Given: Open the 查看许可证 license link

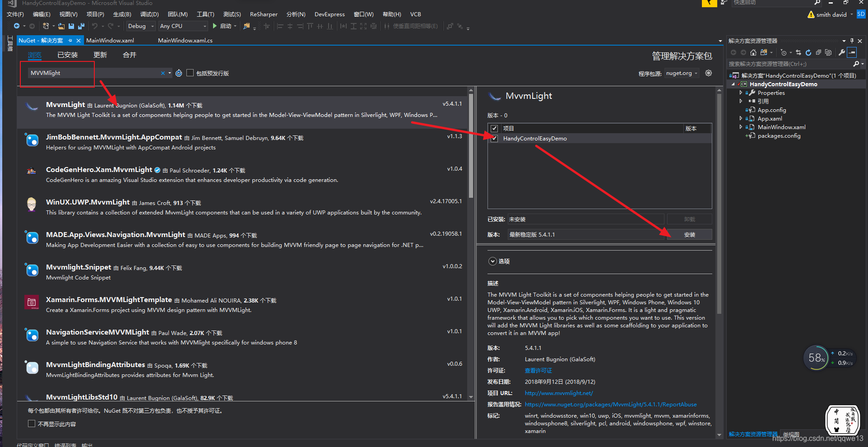Looking at the screenshot, I should (538, 370).
